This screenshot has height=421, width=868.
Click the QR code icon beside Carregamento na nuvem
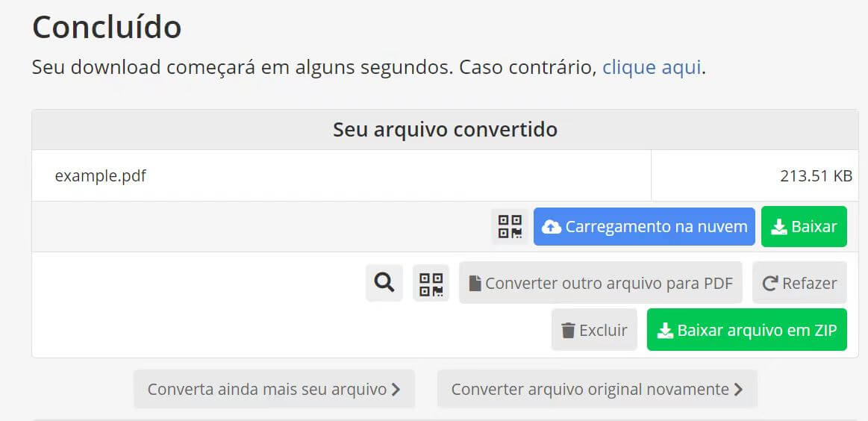coord(510,226)
